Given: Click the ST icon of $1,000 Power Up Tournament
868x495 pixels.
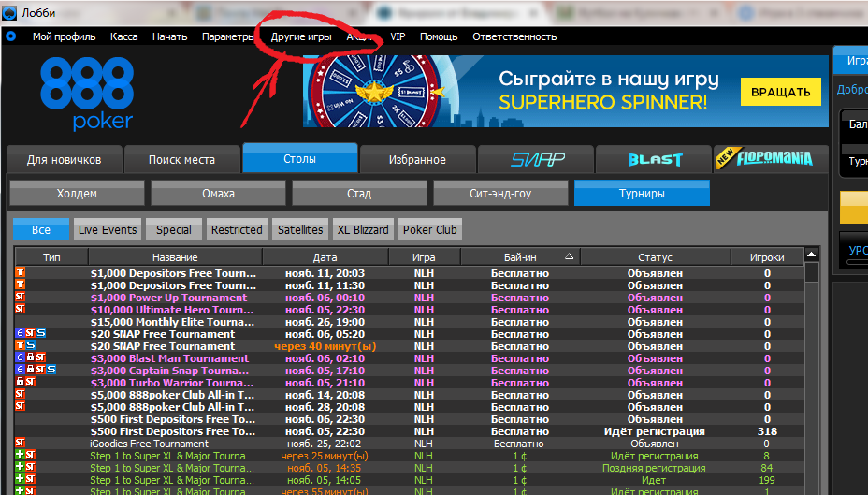Looking at the screenshot, I should point(20,297).
